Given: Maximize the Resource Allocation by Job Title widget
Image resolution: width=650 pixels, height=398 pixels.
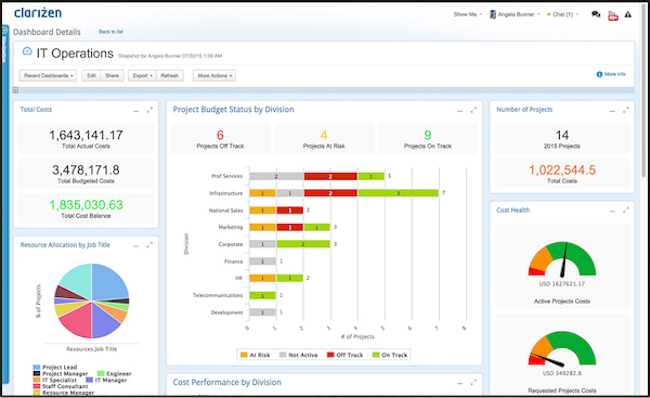Looking at the screenshot, I should (150, 245).
